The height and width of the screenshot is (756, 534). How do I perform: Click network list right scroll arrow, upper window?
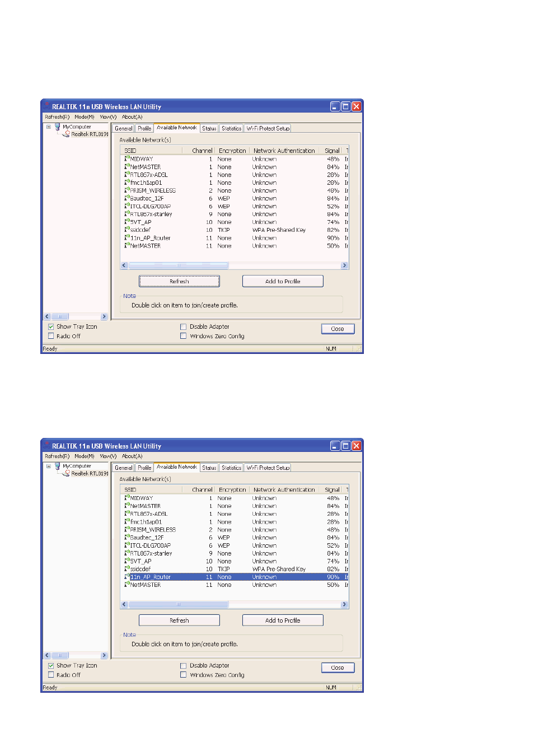(x=344, y=265)
